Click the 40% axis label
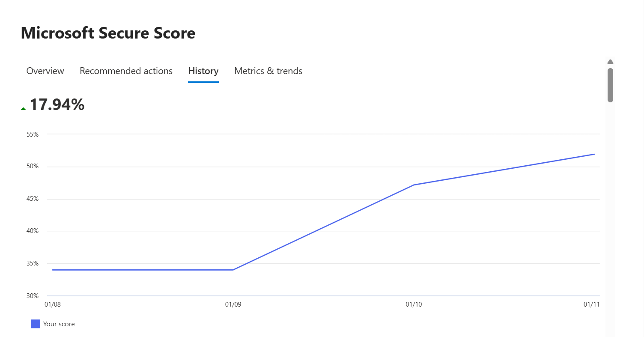 point(32,231)
